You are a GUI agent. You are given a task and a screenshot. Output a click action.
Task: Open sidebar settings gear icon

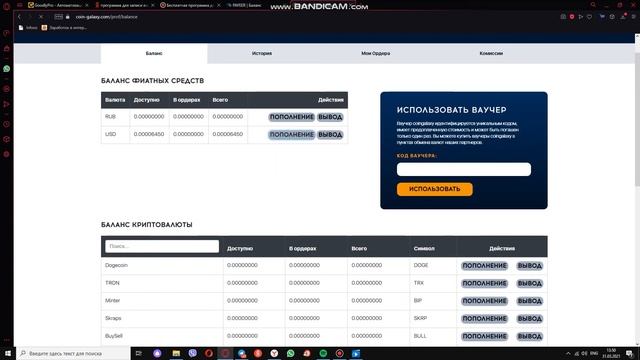tap(7, 154)
